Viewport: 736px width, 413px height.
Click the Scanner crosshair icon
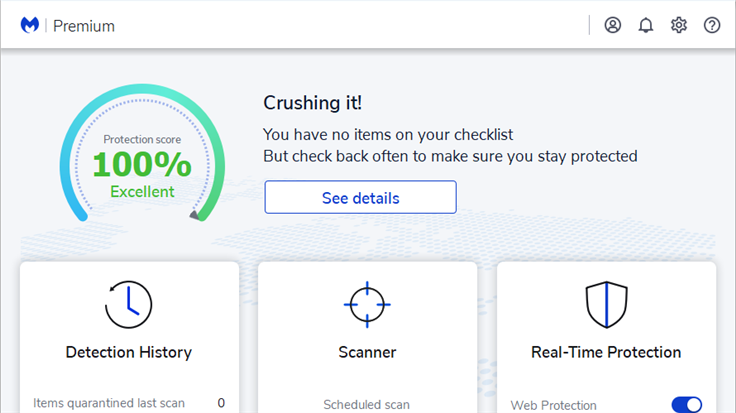[x=367, y=304]
